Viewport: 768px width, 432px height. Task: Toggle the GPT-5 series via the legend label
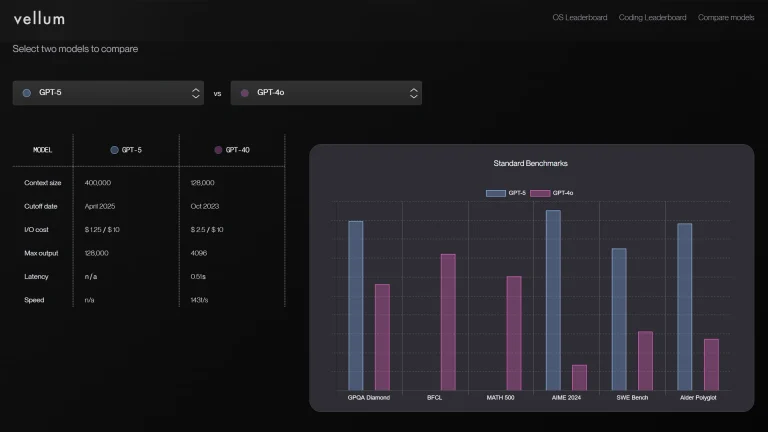(517, 192)
